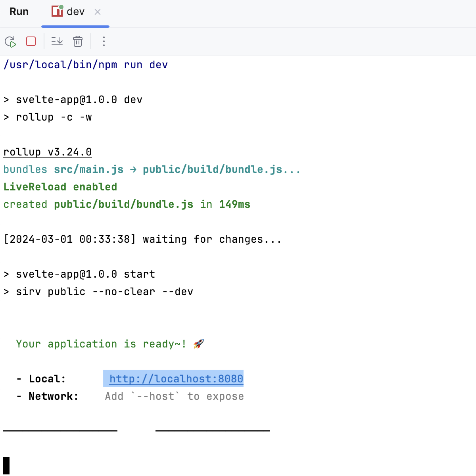The image size is (476, 476).
Task: Stop the running sirv server
Action: point(31,41)
